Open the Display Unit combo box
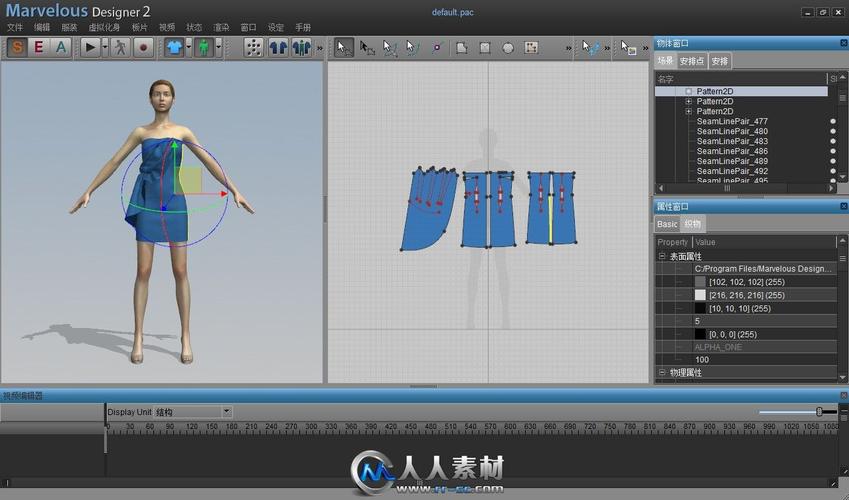849x500 pixels. click(x=193, y=412)
